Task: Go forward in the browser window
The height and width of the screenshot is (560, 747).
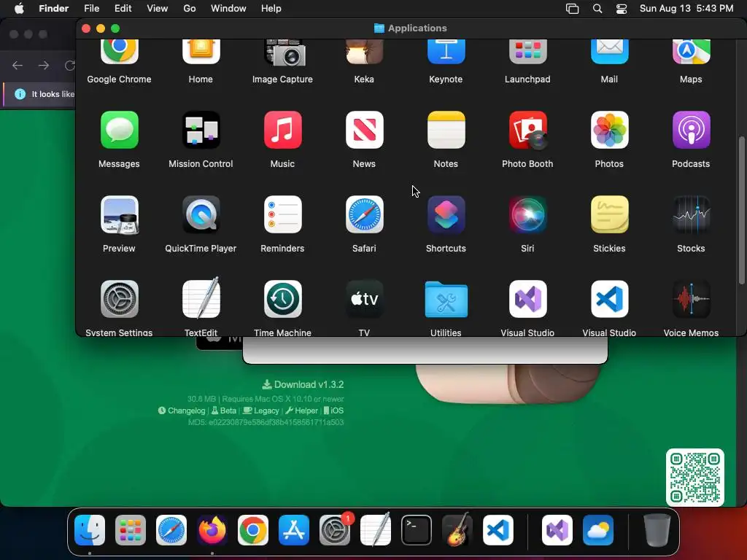Action: [43, 65]
